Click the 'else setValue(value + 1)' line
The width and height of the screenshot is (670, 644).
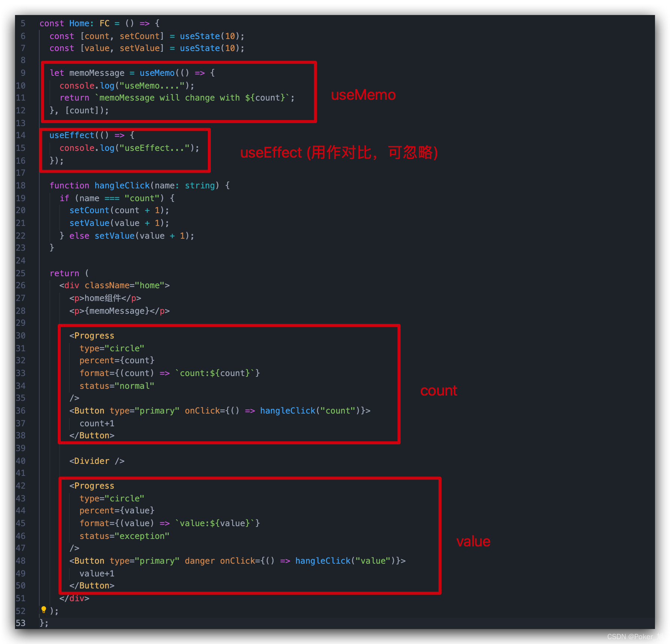[x=132, y=236]
